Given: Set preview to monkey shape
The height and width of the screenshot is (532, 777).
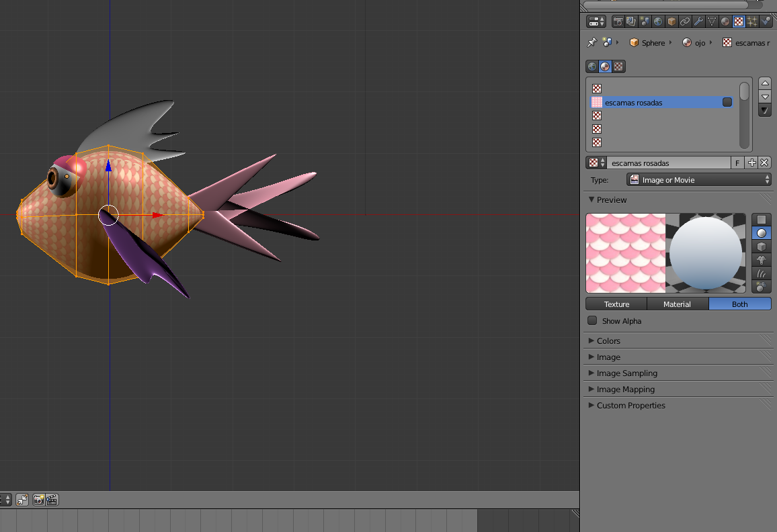Looking at the screenshot, I should (x=762, y=259).
